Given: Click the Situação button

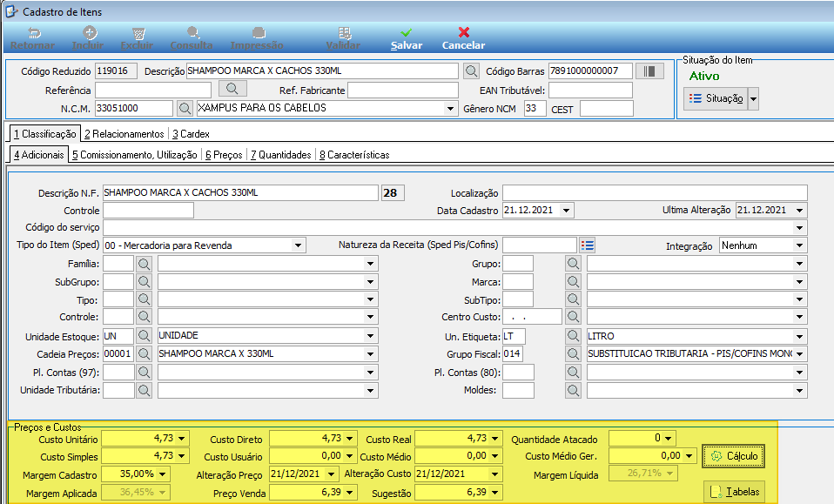Looking at the screenshot, I should click(716, 99).
